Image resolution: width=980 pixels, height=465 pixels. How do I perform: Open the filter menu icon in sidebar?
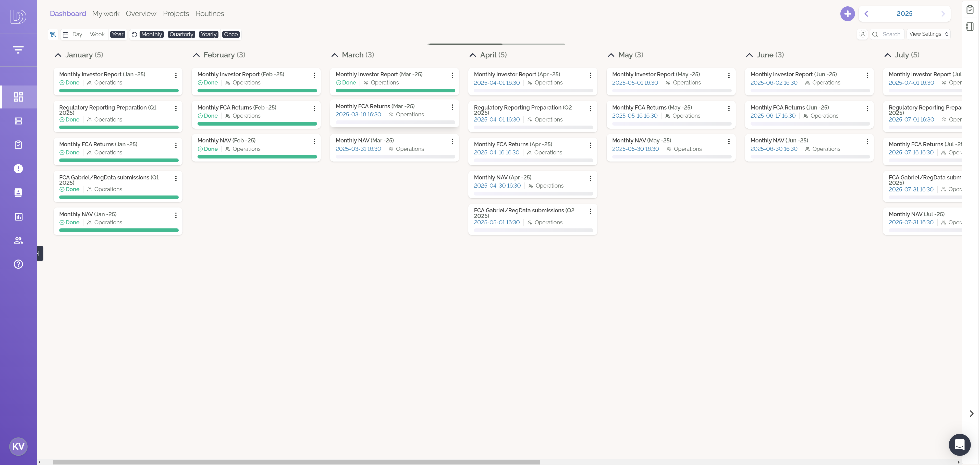tap(18, 50)
